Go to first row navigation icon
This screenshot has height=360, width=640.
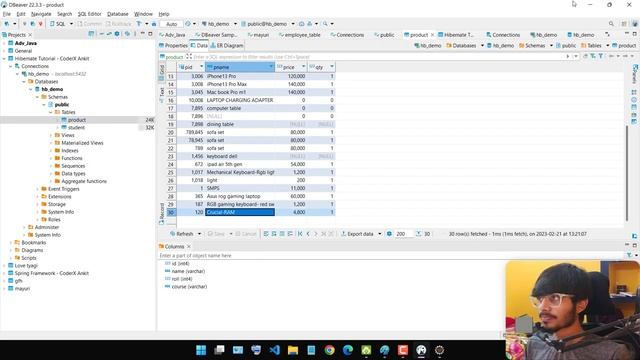(x=300, y=234)
